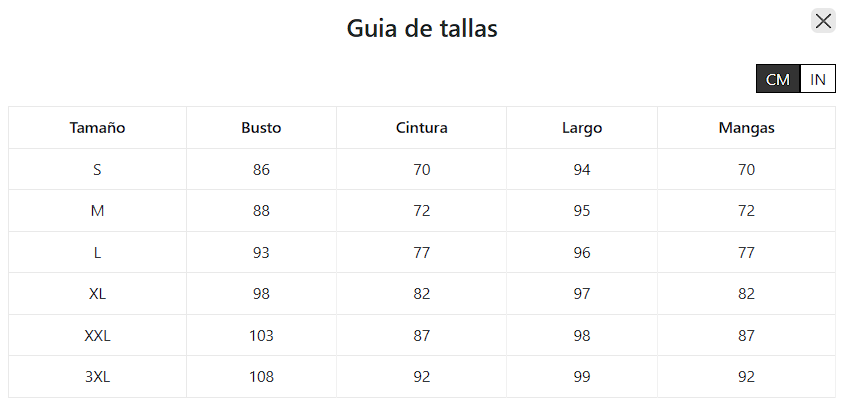Select the Busto column header
This screenshot has height=403, width=845.
tap(261, 128)
